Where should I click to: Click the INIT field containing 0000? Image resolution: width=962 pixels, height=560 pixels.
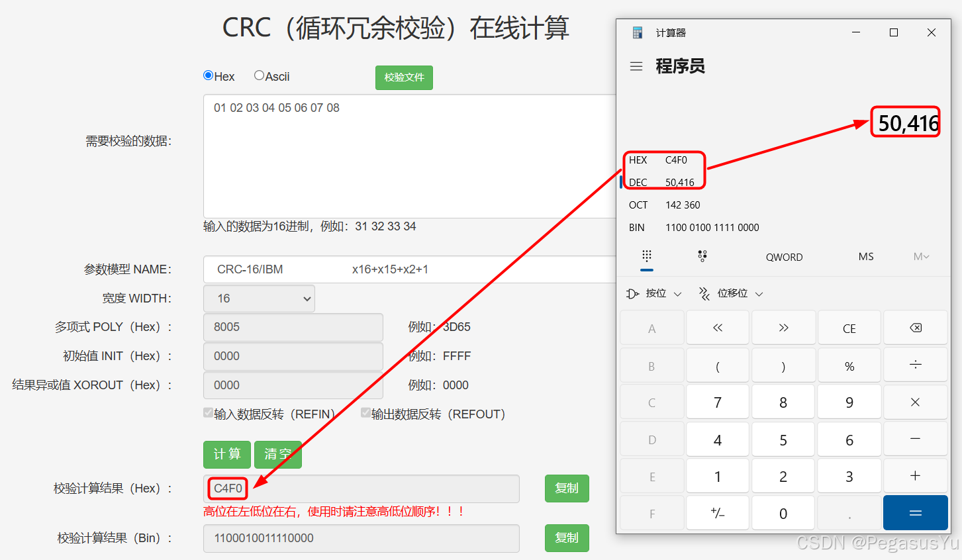[x=293, y=356]
